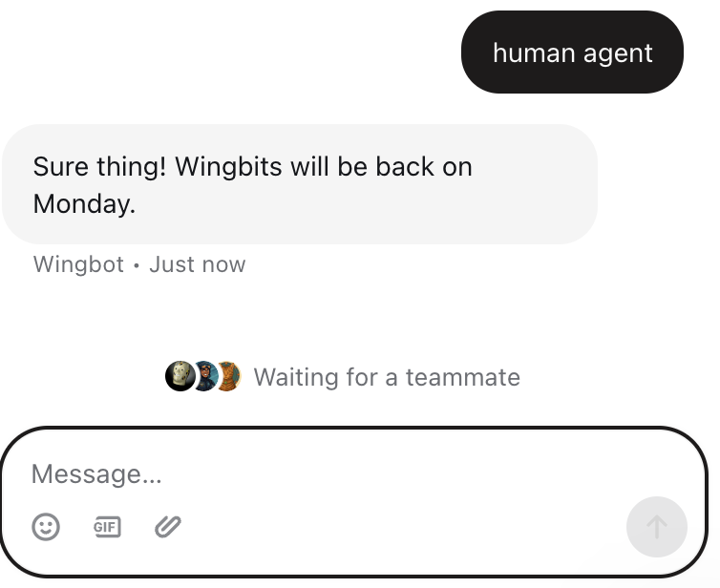Open the emoji picker smiley icon
This screenshot has width=720, height=588.
46,527
